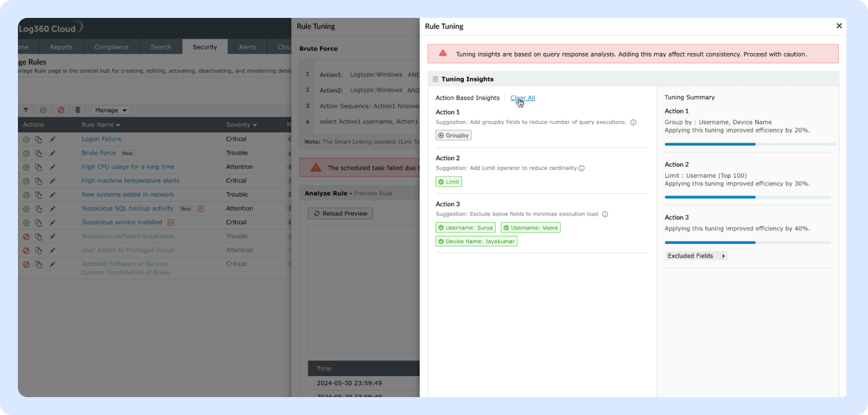Edit the High CPU usage rule
Screen dimensions: 868x415
point(52,167)
